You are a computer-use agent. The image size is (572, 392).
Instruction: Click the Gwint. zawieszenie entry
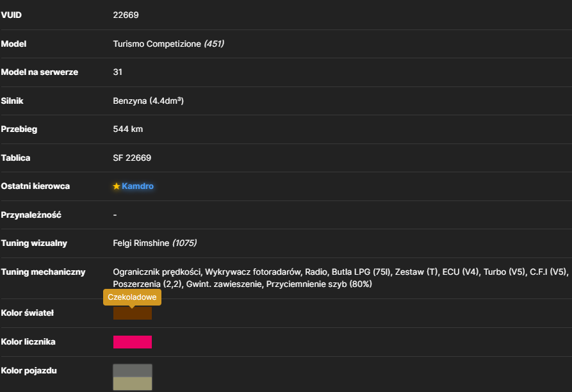[x=224, y=284]
